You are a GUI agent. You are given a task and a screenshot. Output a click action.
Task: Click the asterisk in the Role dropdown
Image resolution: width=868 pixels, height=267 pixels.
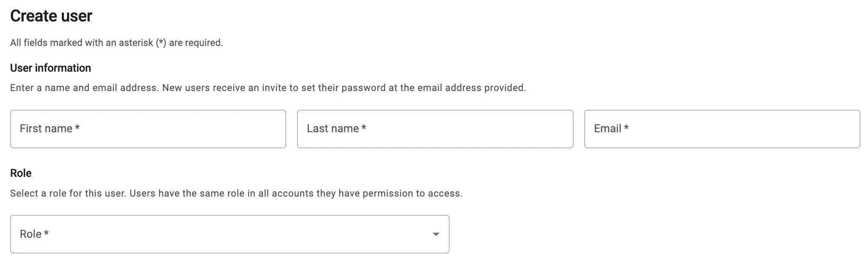(x=46, y=234)
